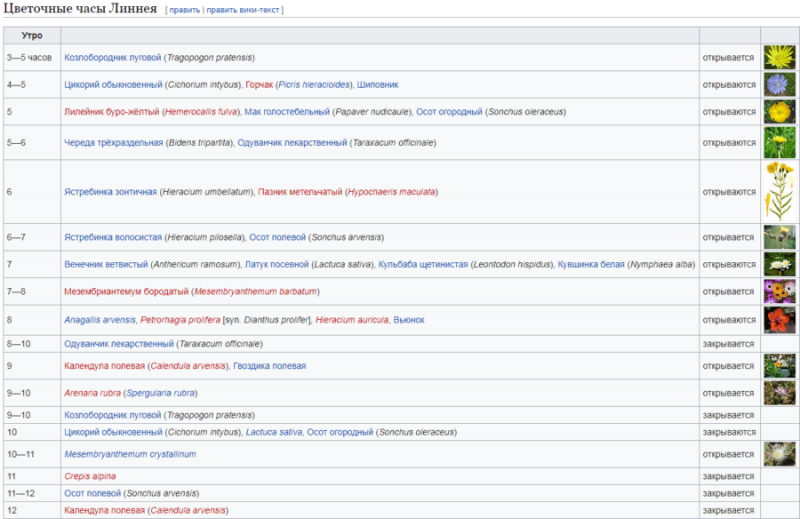This screenshot has width=800, height=519.
Task: Open the tall hawkweed illustration thumbnail
Action: 780,191
